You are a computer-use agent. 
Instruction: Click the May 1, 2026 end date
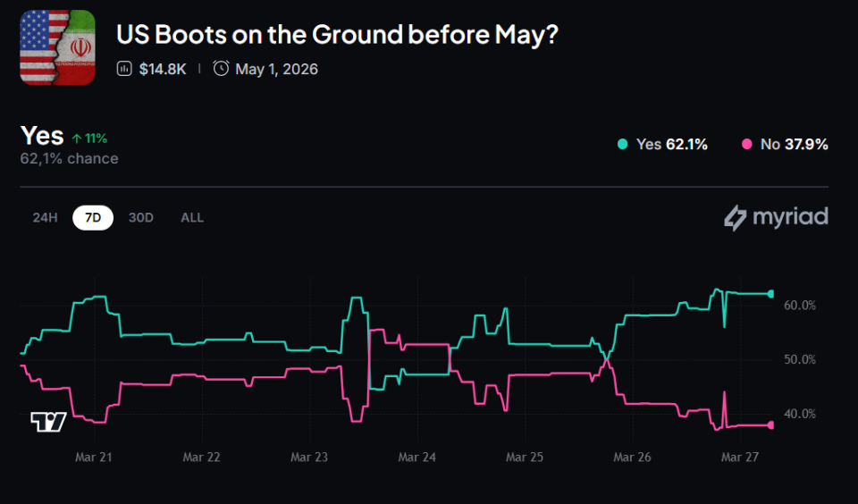(276, 70)
